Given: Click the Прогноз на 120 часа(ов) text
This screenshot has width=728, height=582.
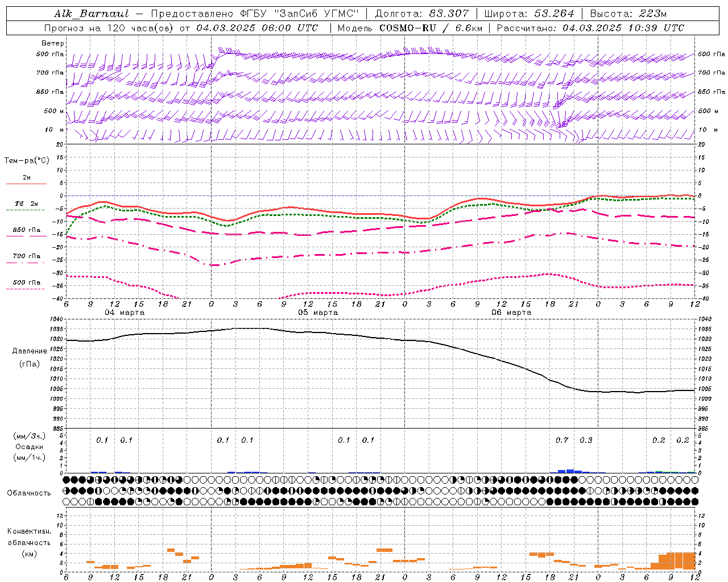Looking at the screenshot, I should click(x=109, y=28).
